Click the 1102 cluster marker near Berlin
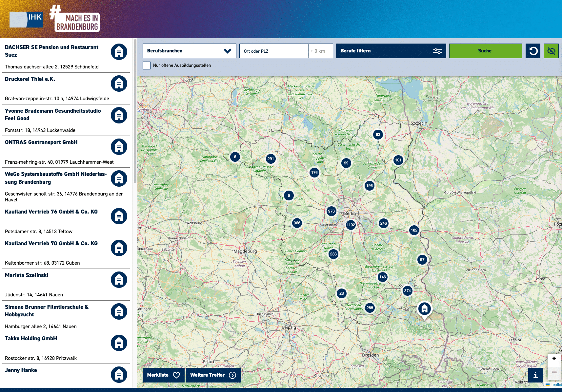Screen dimensions: 562x392 [x=351, y=225]
